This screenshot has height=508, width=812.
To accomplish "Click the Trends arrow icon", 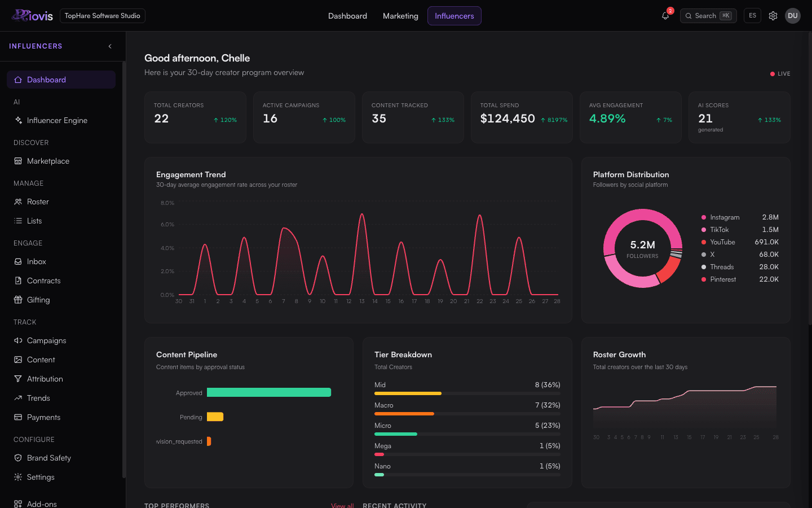I will (18, 398).
